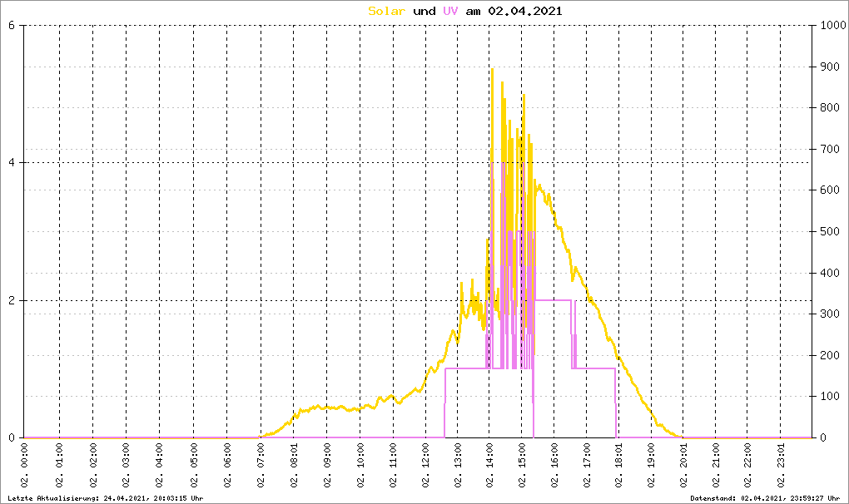This screenshot has width=849, height=504.
Task: Click time axis label '02. 07:00'
Action: (261, 465)
